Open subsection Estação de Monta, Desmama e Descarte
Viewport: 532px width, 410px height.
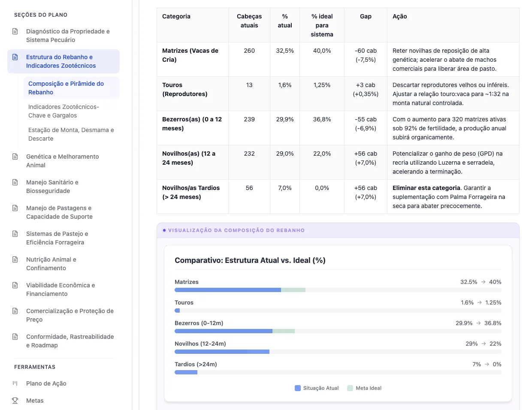(x=71, y=134)
